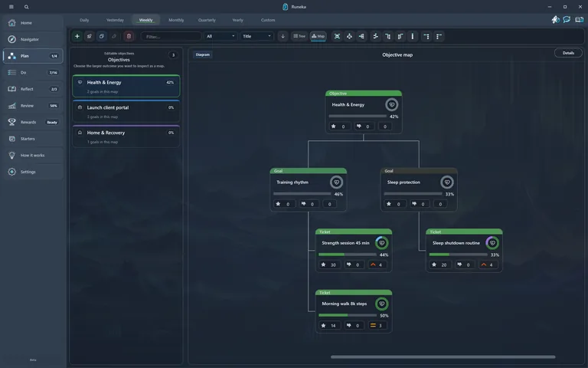Open How it works lightbulb item
Image resolution: width=588 pixels, height=368 pixels.
[33, 155]
